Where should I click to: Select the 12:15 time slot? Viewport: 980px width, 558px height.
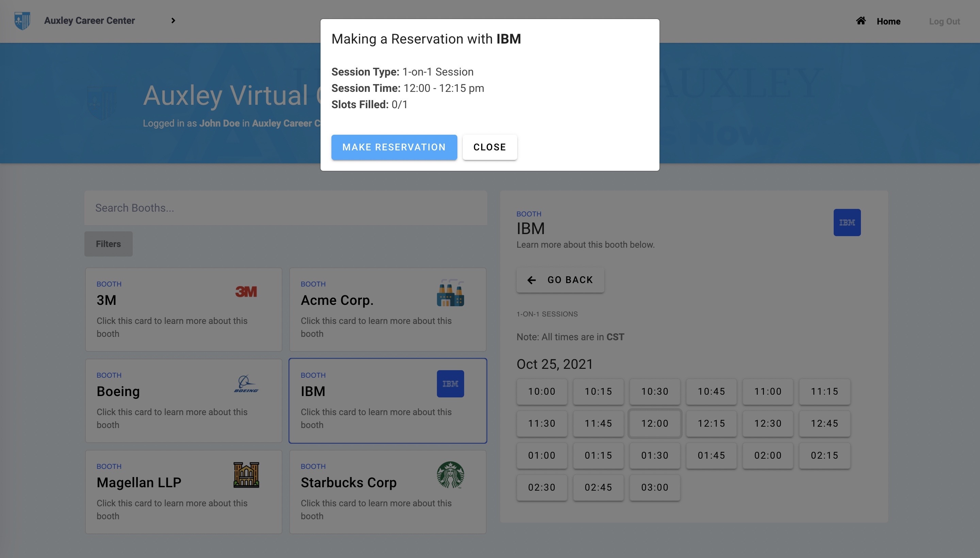711,424
